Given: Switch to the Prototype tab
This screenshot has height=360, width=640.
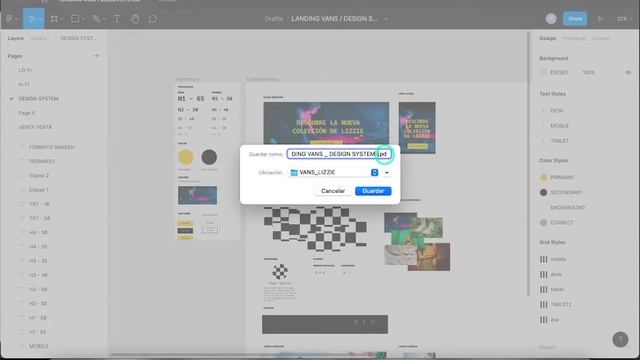Looking at the screenshot, I should (x=574, y=38).
